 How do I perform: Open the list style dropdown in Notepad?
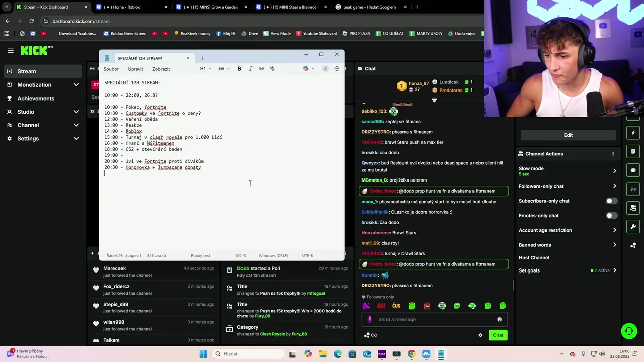(224, 69)
